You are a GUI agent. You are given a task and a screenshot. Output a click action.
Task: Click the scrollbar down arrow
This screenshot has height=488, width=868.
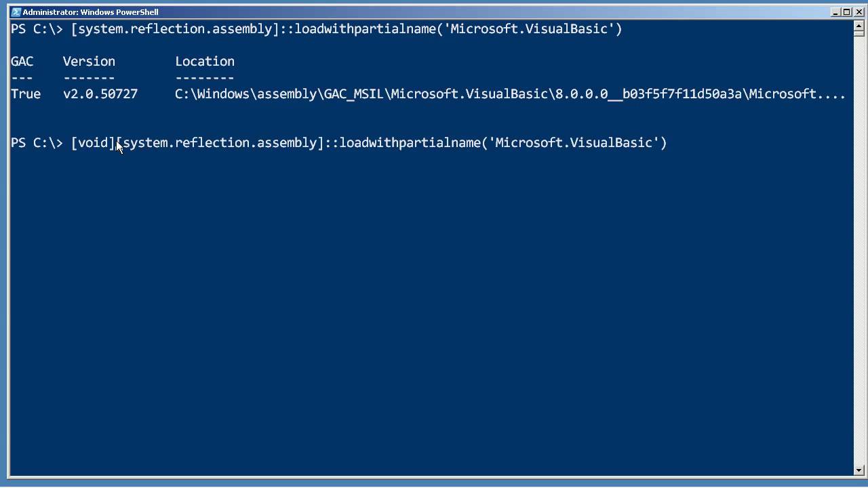pos(859,470)
